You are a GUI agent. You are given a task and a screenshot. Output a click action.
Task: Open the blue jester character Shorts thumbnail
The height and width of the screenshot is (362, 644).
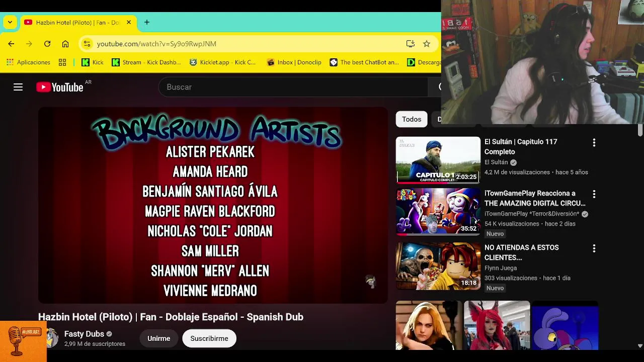click(565, 325)
